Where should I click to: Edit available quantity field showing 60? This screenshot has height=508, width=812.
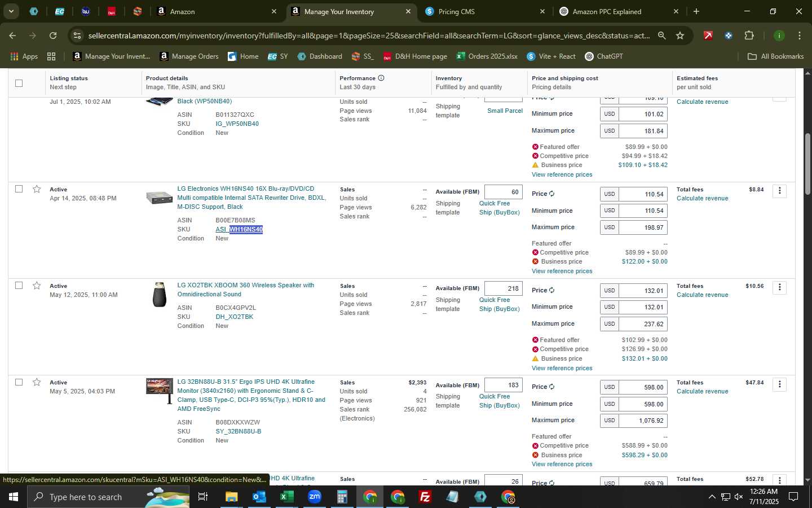tap(503, 192)
